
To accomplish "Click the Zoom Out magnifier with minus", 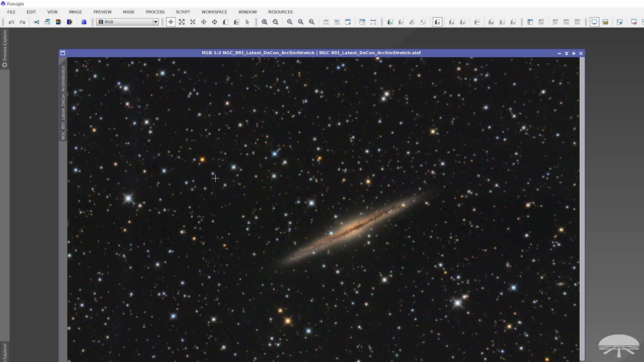I will [x=276, y=22].
